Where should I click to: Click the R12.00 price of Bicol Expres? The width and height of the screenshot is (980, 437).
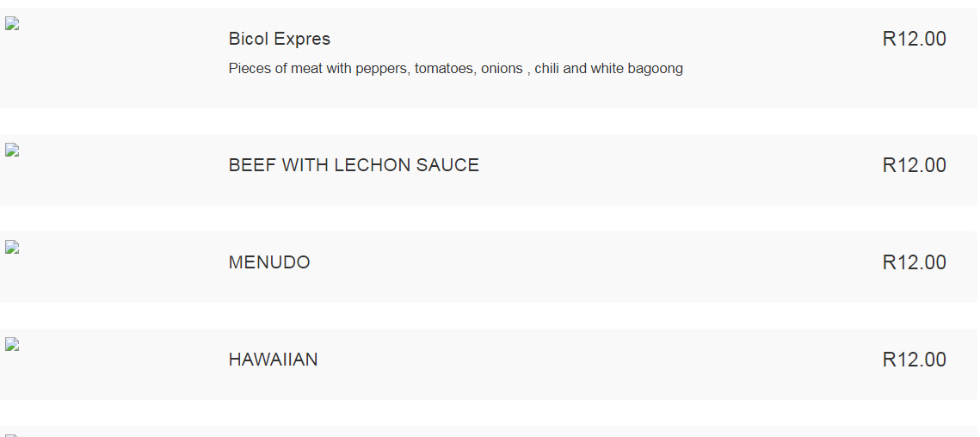click(915, 39)
